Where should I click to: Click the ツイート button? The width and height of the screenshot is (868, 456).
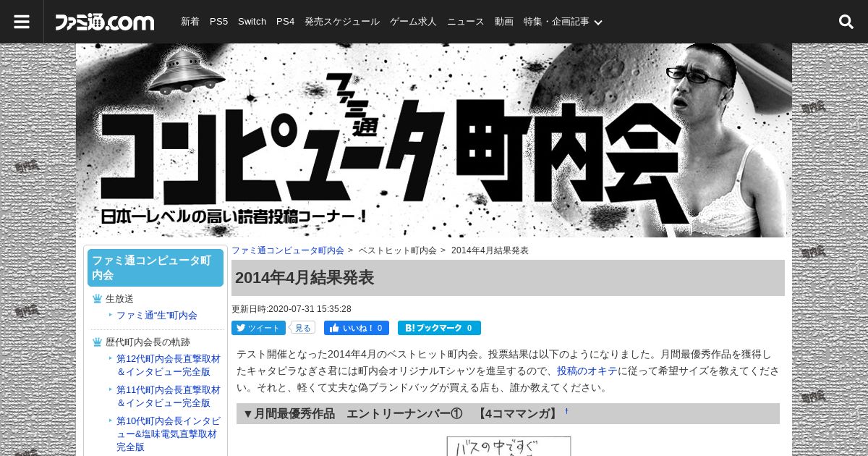258,328
